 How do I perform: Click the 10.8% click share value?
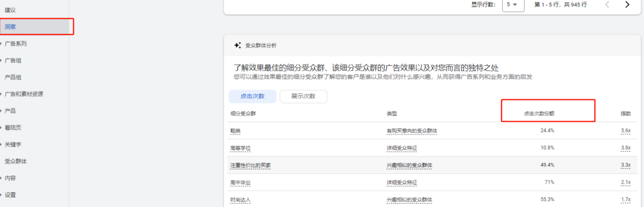[x=547, y=148]
